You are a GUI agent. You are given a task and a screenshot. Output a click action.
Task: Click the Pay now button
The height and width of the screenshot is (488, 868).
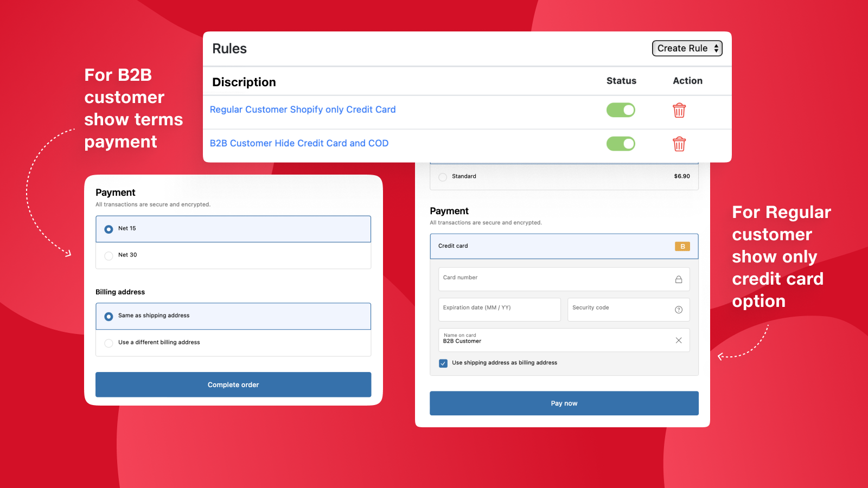coord(564,403)
